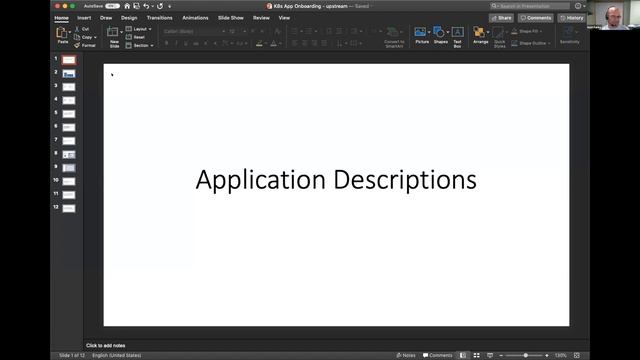Switch to the Transitions tab

pos(159,18)
